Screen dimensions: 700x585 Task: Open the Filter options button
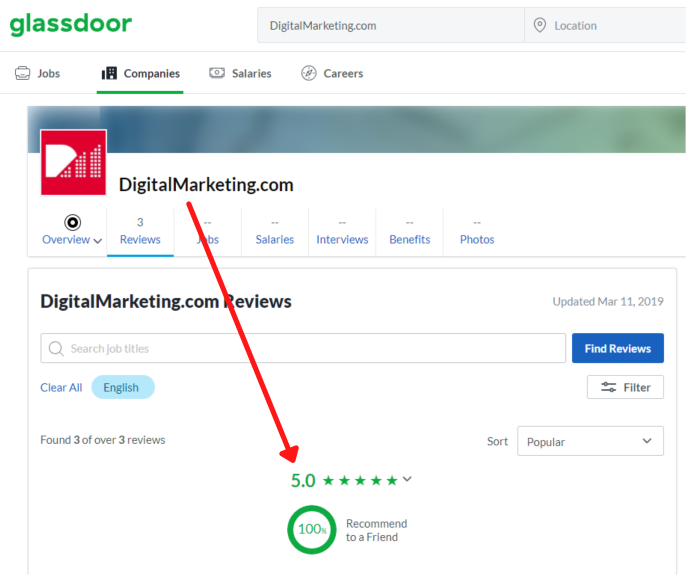tap(625, 387)
